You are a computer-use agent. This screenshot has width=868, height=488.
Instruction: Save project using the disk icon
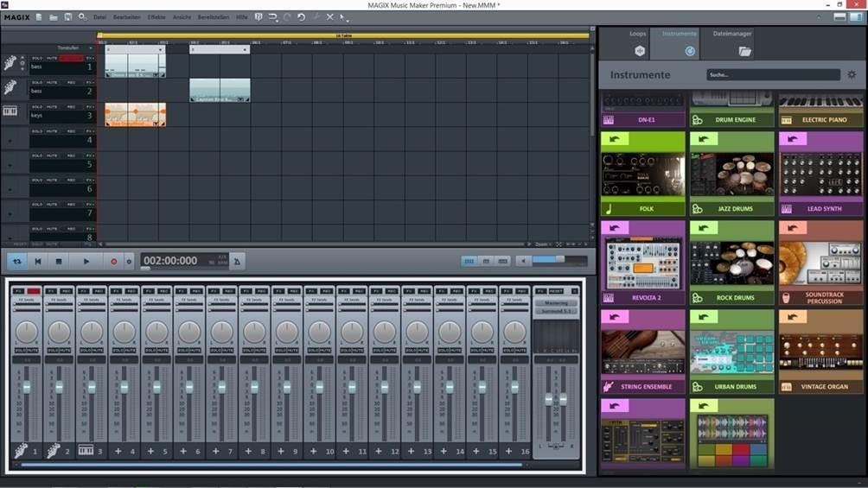click(68, 17)
